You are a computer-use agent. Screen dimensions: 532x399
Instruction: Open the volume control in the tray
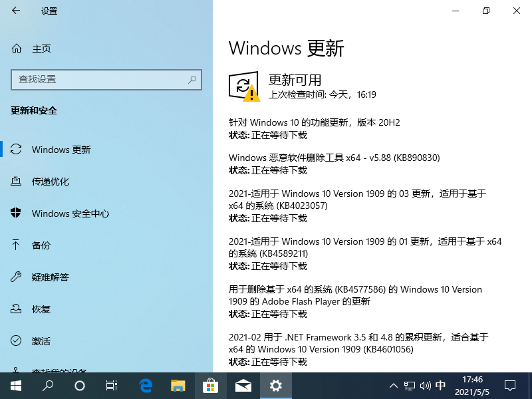click(425, 386)
